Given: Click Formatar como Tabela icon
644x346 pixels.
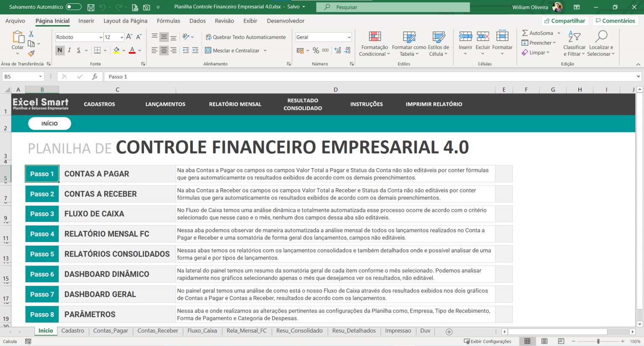Looking at the screenshot, I should [x=409, y=36].
